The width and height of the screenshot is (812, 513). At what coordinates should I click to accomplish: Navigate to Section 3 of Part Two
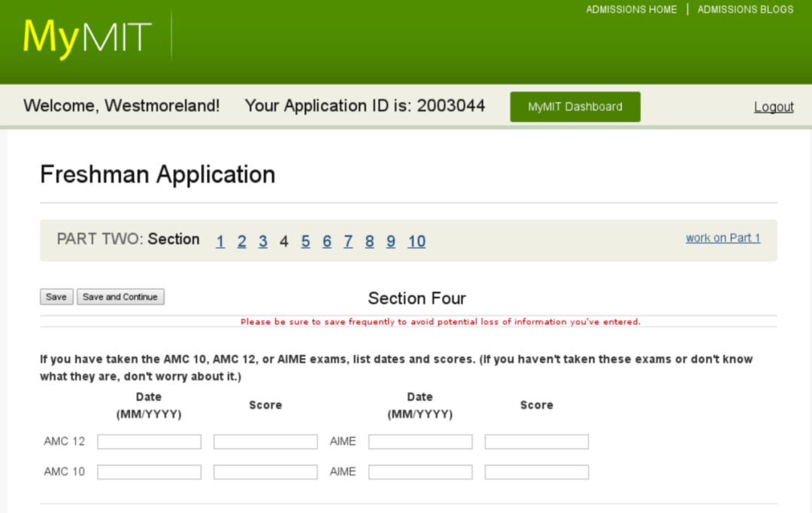(263, 241)
